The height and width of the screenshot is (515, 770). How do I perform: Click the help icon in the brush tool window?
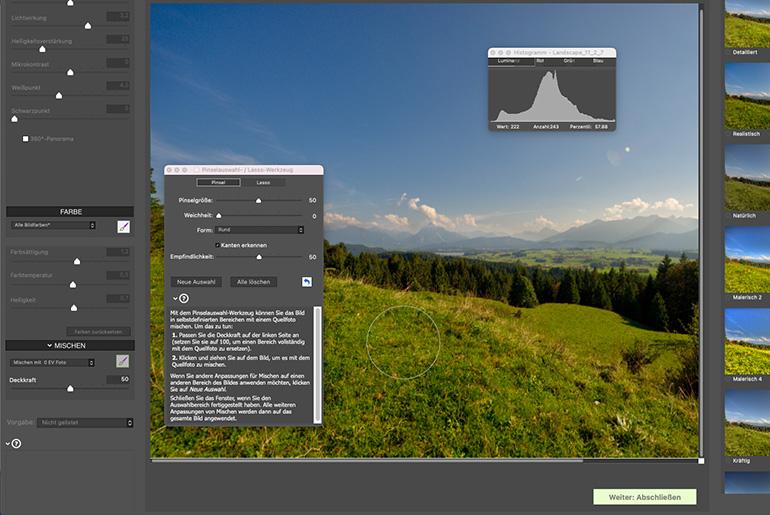pos(184,298)
